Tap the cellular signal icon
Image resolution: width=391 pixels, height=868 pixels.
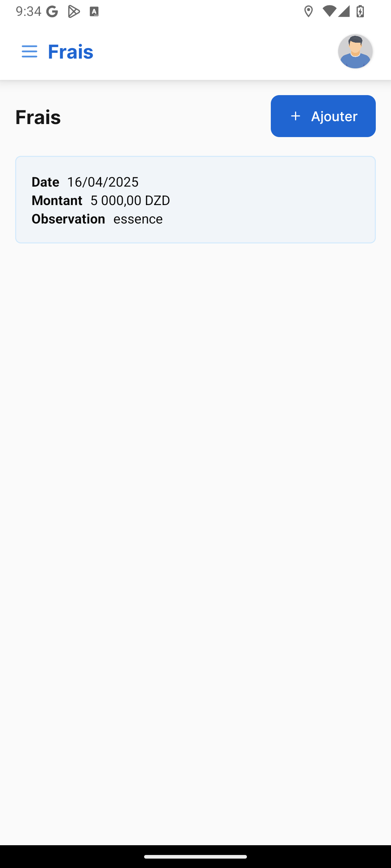(x=344, y=12)
